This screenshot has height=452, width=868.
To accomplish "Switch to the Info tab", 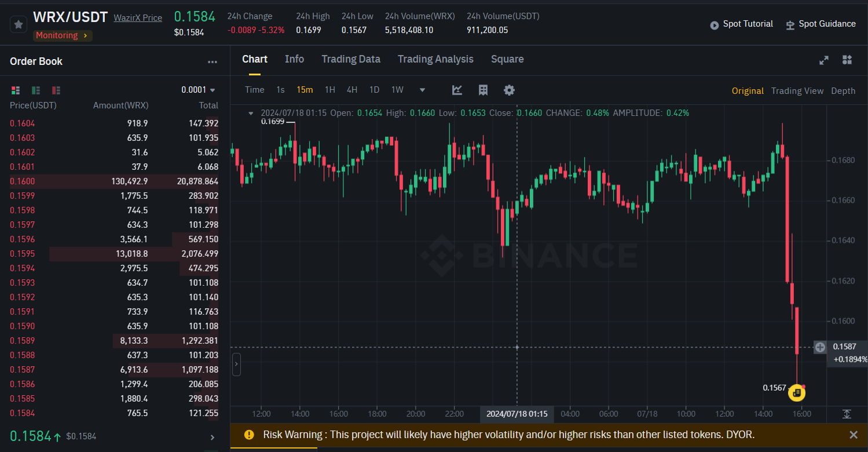I will point(294,59).
